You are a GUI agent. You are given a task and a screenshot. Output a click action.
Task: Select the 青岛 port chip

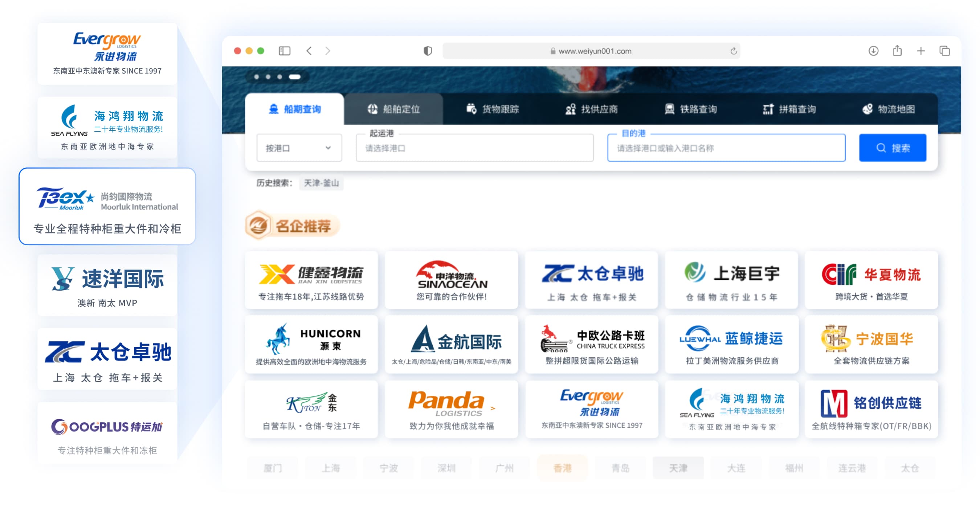point(620,468)
